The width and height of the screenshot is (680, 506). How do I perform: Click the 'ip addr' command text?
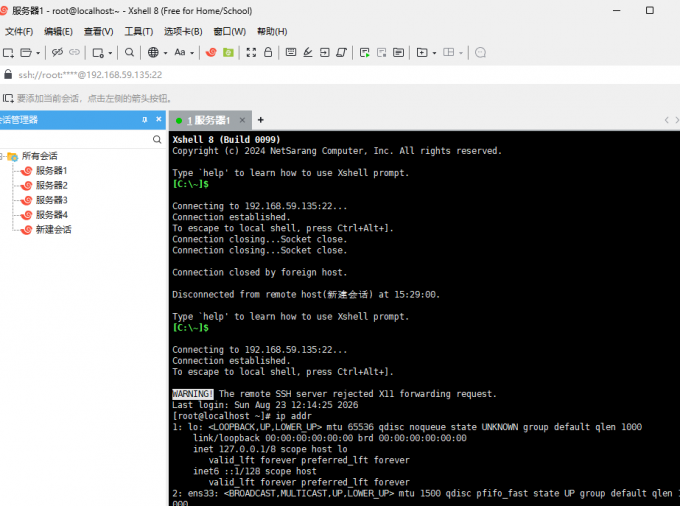point(293,416)
